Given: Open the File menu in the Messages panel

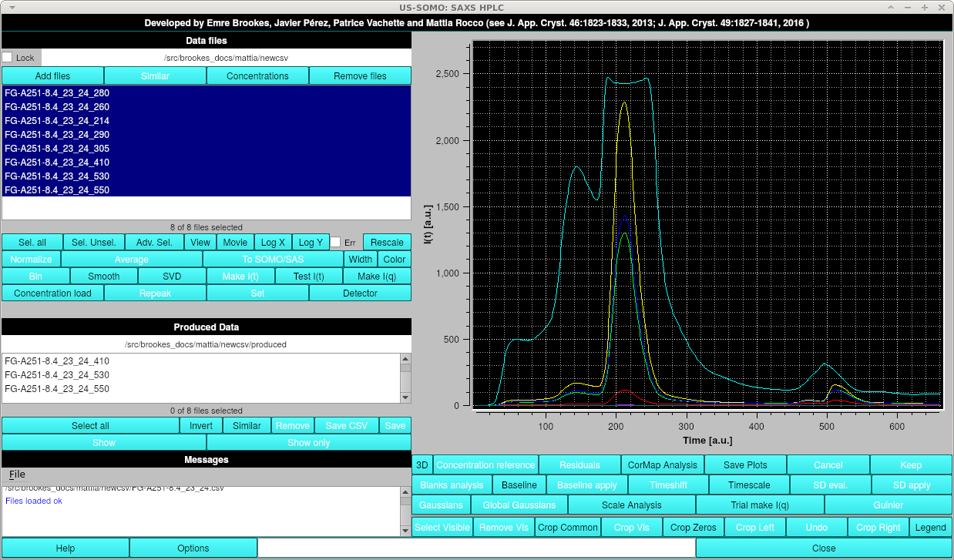Looking at the screenshot, I should (16, 474).
